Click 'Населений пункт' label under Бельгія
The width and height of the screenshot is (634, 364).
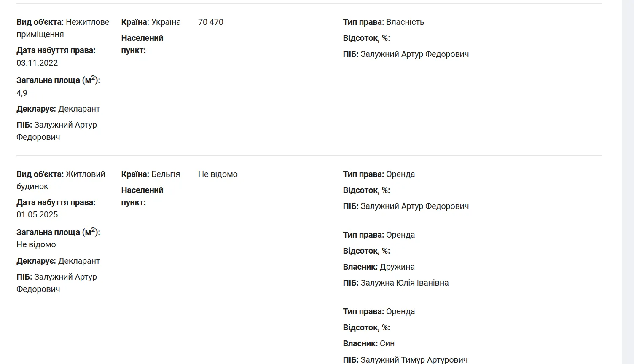pyautogui.click(x=142, y=196)
